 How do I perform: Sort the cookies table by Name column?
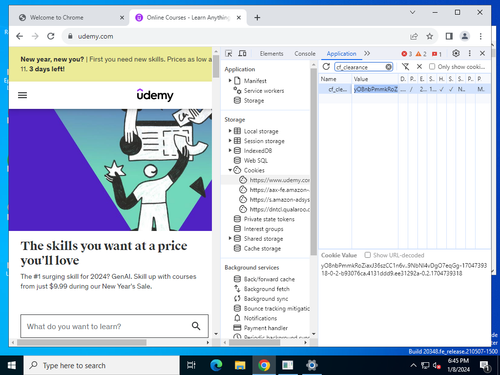[x=335, y=79]
